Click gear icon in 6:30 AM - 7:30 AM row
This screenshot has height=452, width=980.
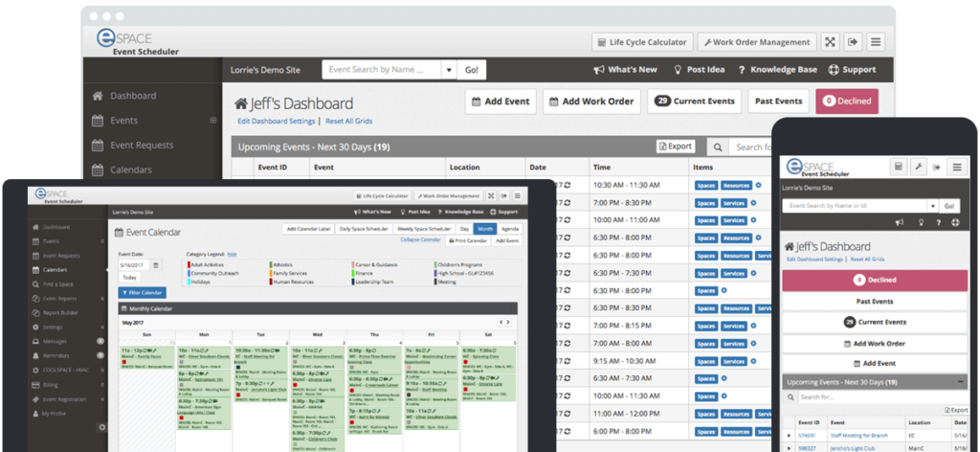[x=724, y=378]
